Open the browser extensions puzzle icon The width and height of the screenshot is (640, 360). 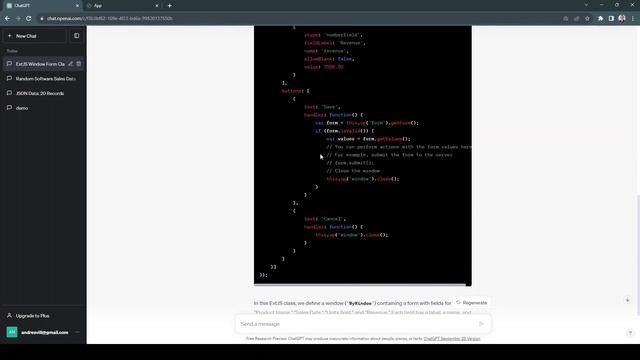tap(600, 18)
